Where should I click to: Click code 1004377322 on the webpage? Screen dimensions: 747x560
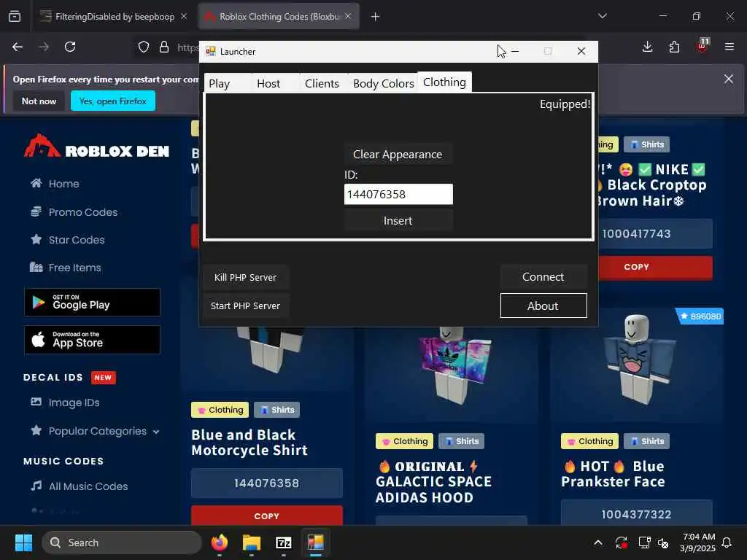pos(636,514)
